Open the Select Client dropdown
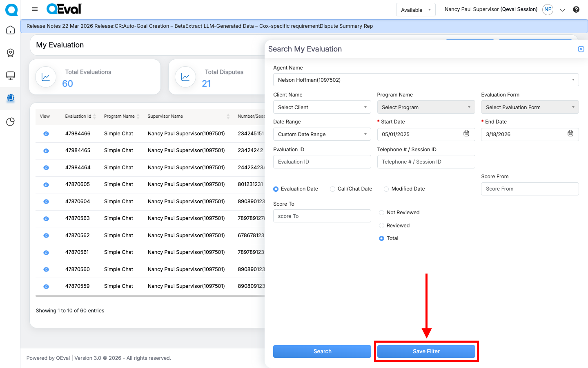 pos(322,107)
